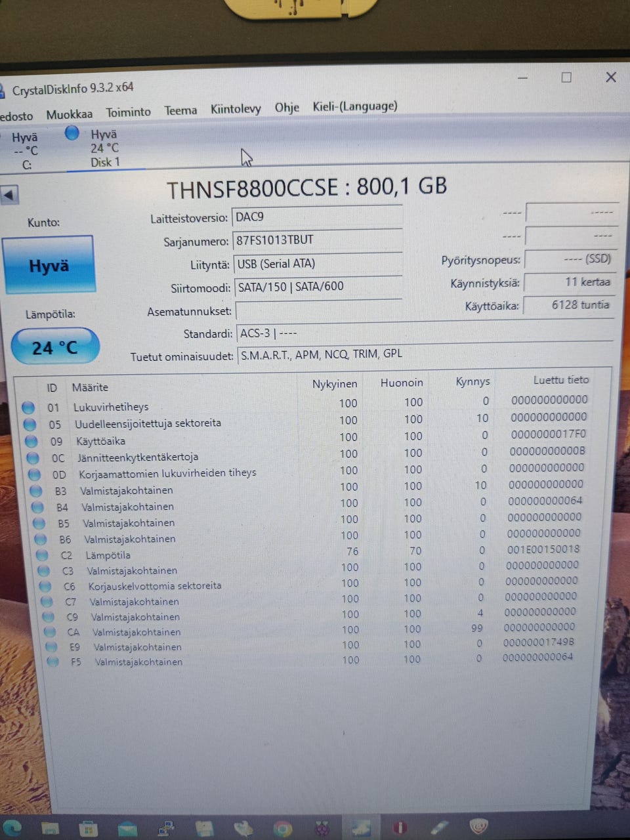The height and width of the screenshot is (840, 630).
Task: Open the Kieli-(Language) menu
Action: [355, 106]
